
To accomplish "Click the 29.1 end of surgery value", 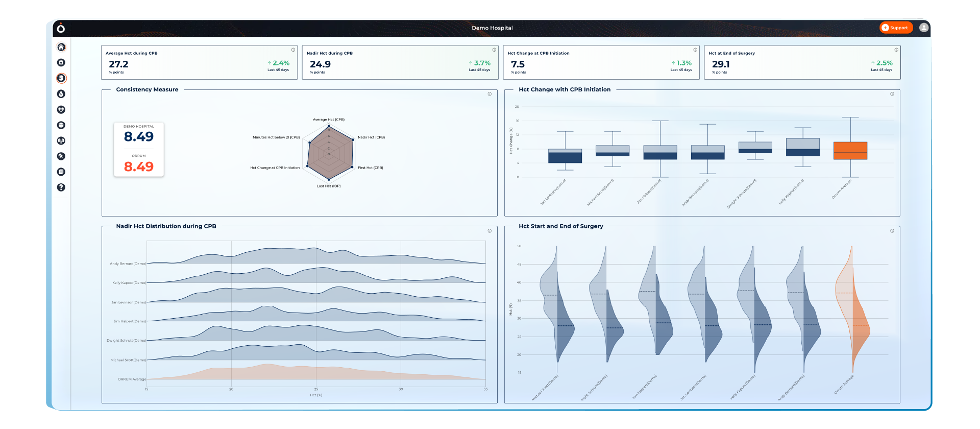I will (x=721, y=64).
